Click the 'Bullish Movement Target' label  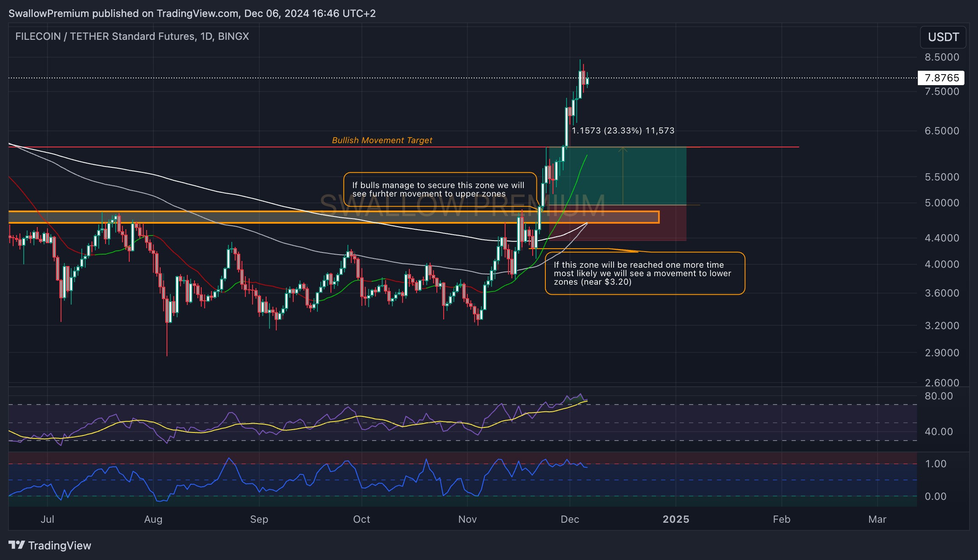382,140
